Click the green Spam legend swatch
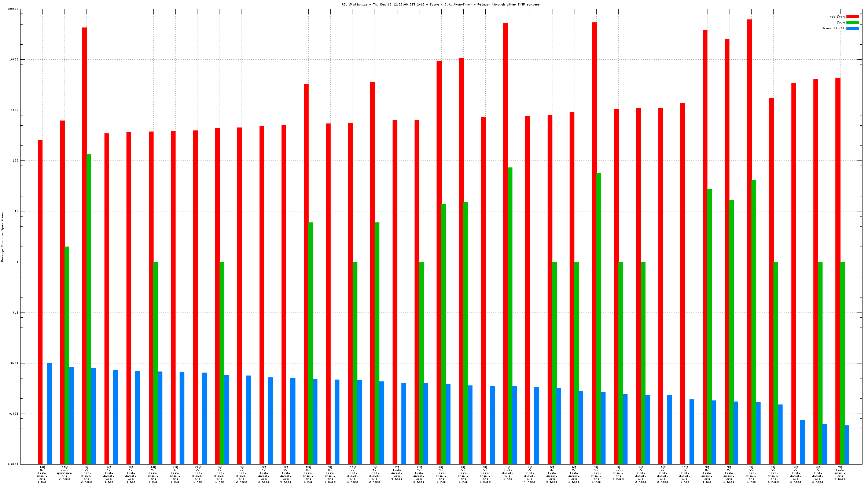Screen dimensions: 868x488 pyautogui.click(x=852, y=22)
